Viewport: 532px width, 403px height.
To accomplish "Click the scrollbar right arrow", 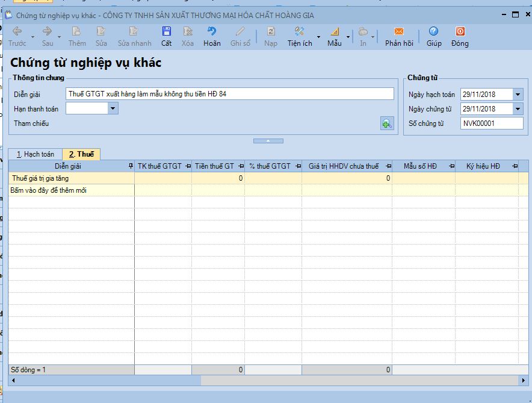I will (523, 380).
